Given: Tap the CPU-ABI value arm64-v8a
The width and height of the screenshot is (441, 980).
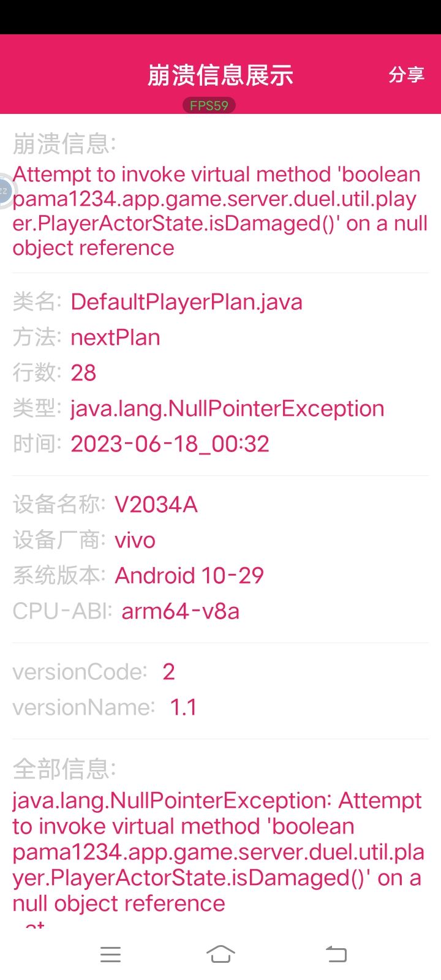Looking at the screenshot, I should click(x=180, y=611).
